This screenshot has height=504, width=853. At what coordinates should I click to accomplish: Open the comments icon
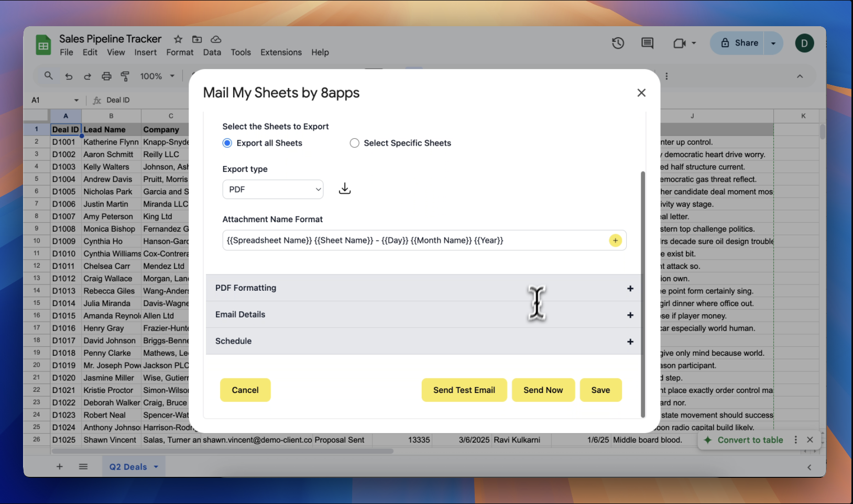tap(647, 43)
